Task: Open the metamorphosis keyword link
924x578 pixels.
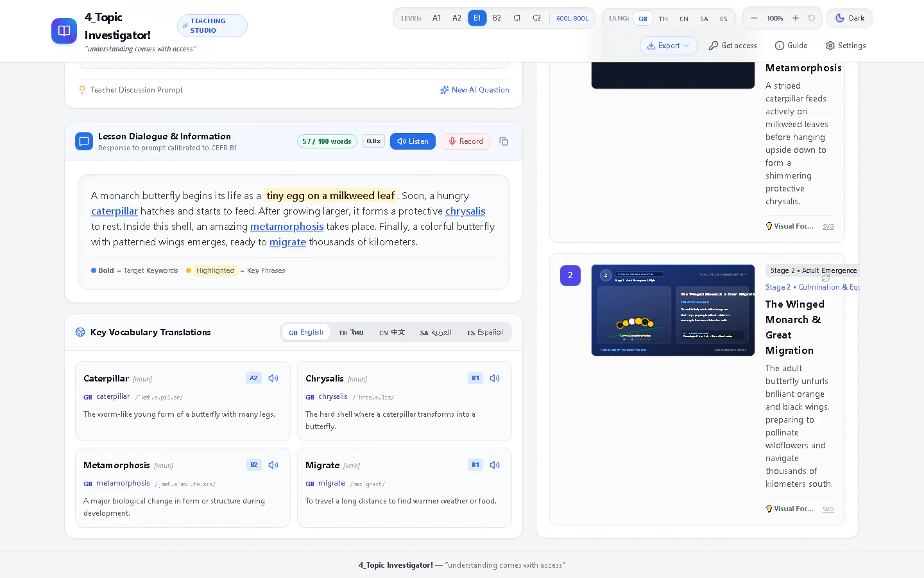Action: tap(287, 226)
